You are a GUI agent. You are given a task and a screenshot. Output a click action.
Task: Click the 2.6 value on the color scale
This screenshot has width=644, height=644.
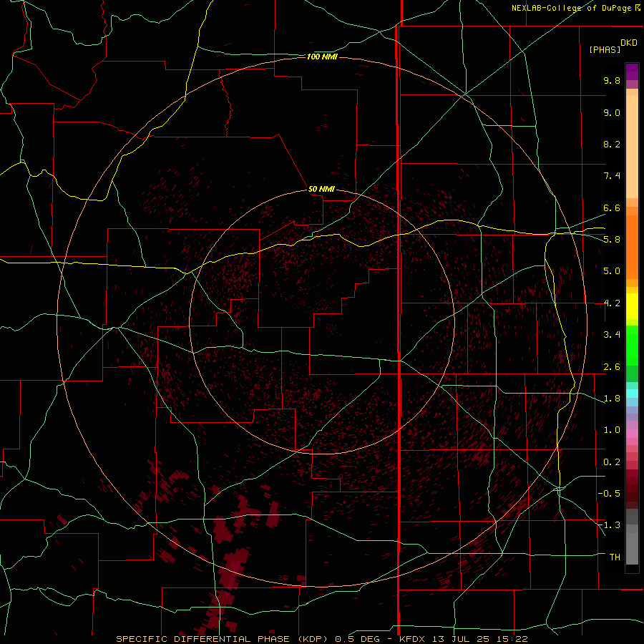point(612,367)
